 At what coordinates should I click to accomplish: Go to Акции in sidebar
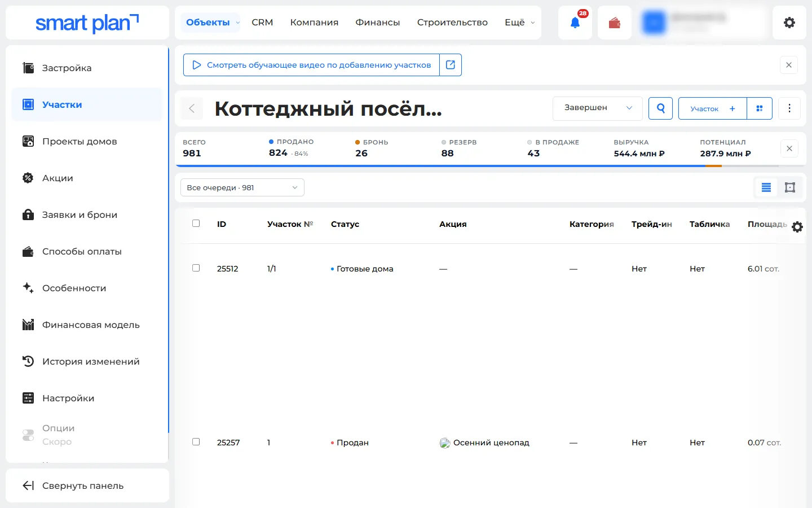[87, 178]
